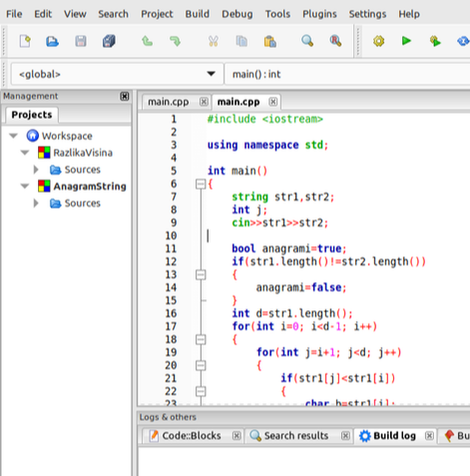Open the Edit menu
The width and height of the screenshot is (470, 476).
pyautogui.click(x=43, y=14)
